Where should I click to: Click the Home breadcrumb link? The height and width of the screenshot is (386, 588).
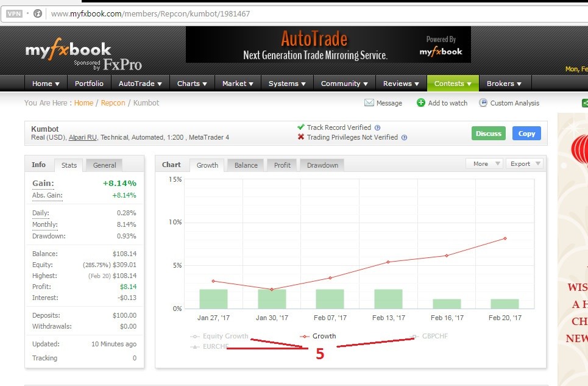pyautogui.click(x=83, y=103)
